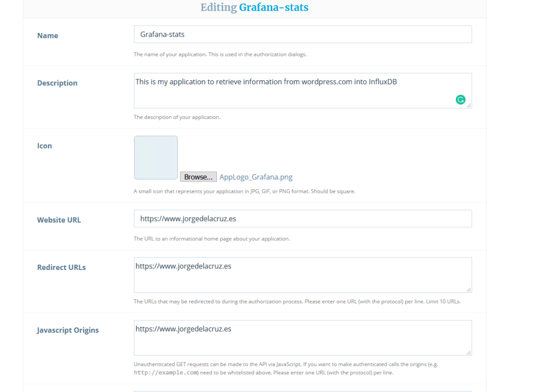The height and width of the screenshot is (392, 534).
Task: Click help text about Limit 10 URLs
Action: click(x=297, y=301)
